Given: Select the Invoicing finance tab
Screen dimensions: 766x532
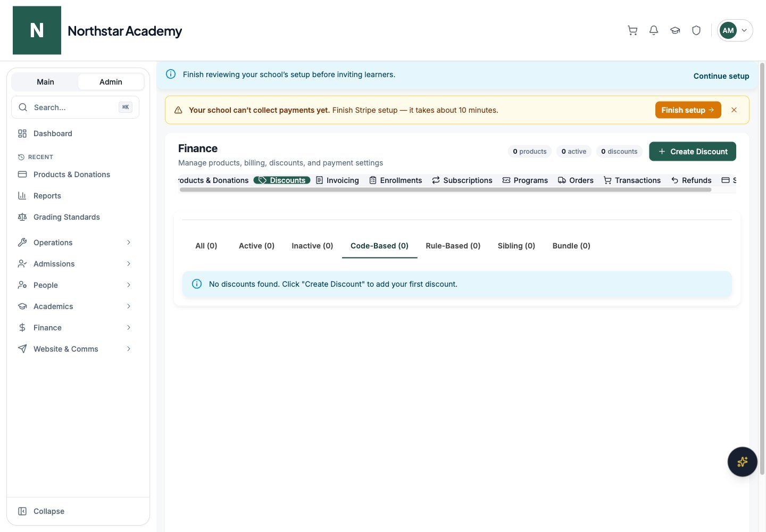Looking at the screenshot, I should tap(337, 180).
